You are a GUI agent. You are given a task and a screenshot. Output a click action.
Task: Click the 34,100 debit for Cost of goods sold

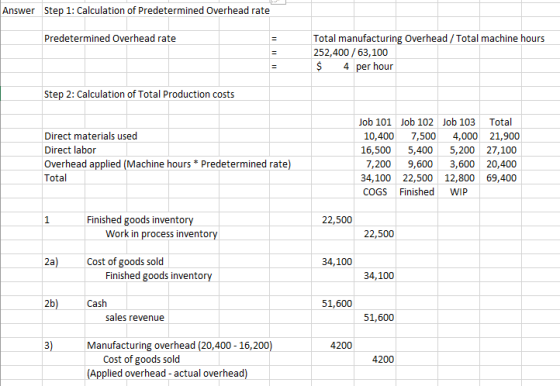coord(337,262)
